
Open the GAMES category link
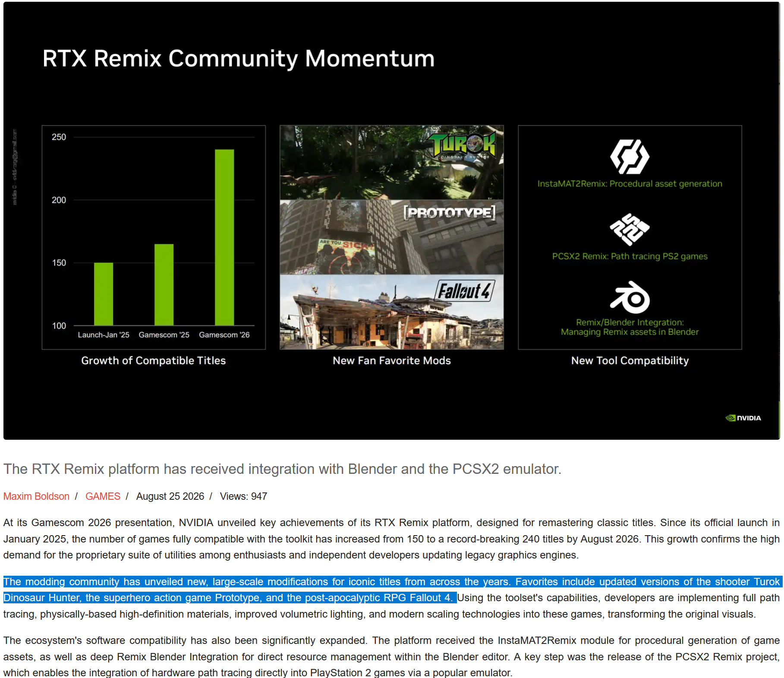point(103,496)
